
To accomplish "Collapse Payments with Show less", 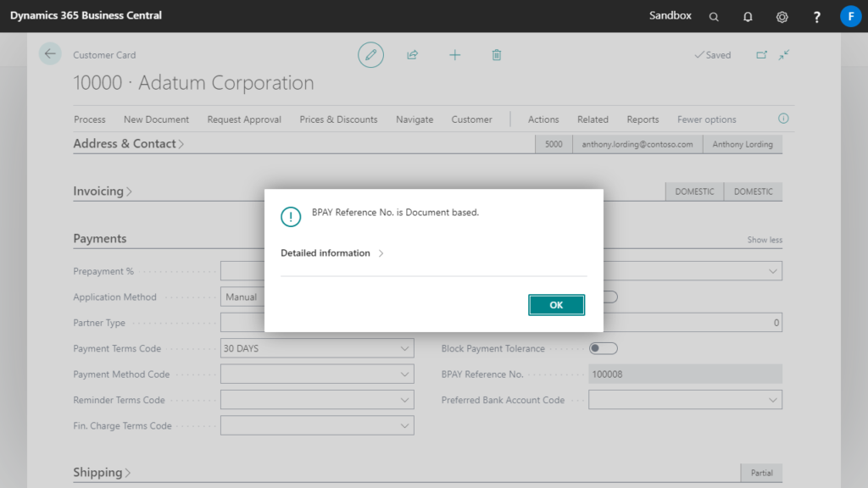I will point(764,240).
